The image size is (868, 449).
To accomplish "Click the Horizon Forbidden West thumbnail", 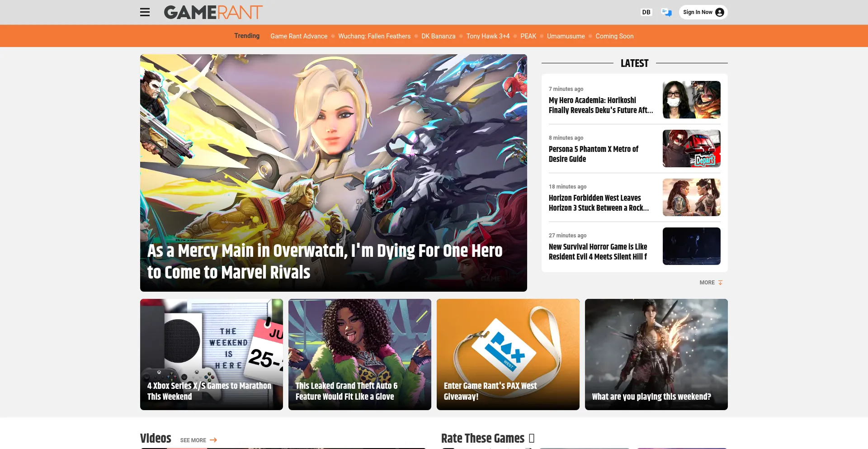I will coord(692,197).
